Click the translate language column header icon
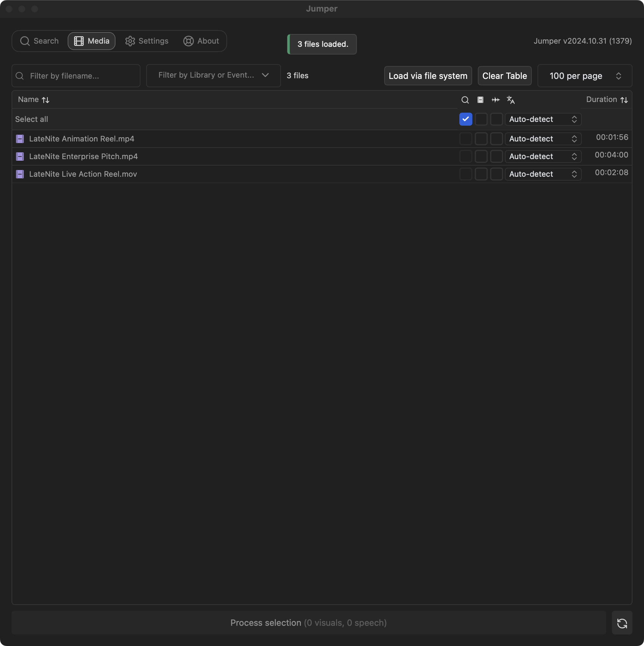Viewport: 644px width, 646px height. 511,100
